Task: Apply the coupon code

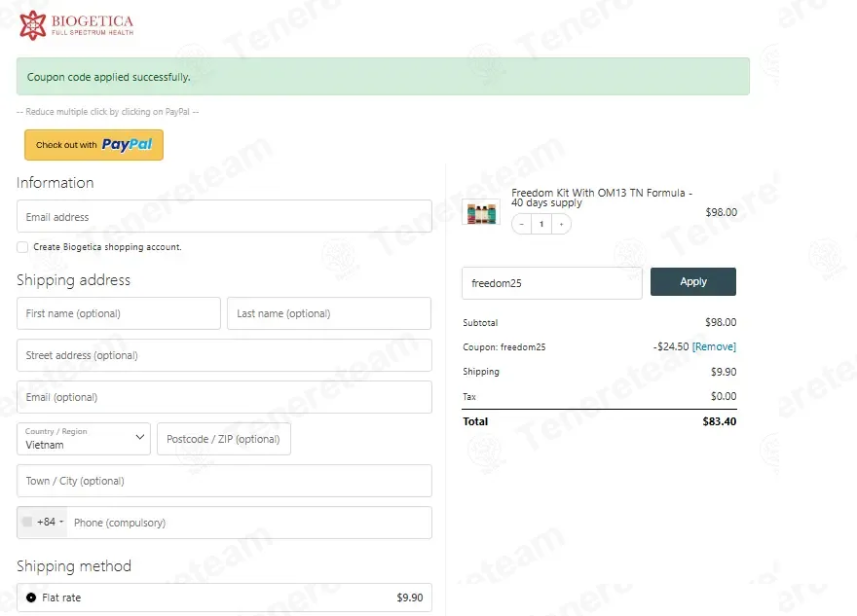Action: tap(693, 282)
